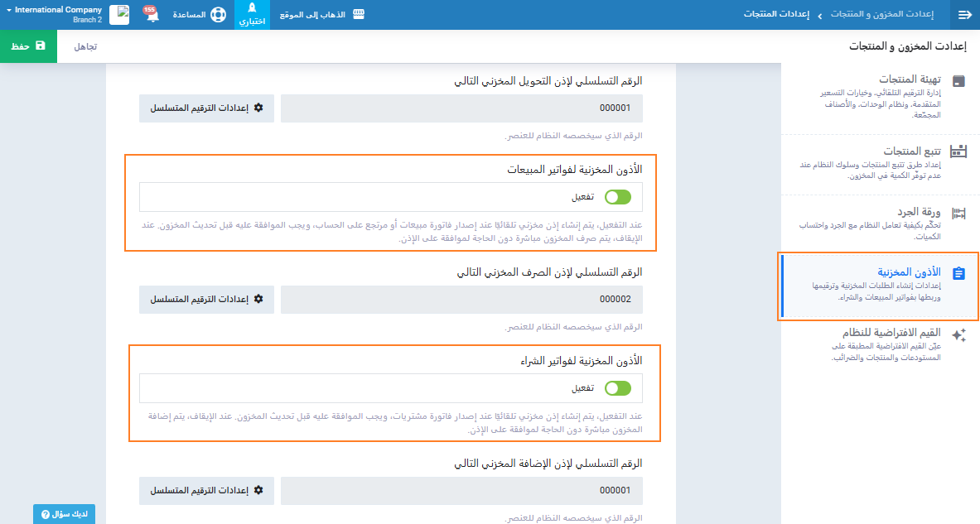Click the notification bell icon showing 155
980x524 pixels.
pos(152,16)
